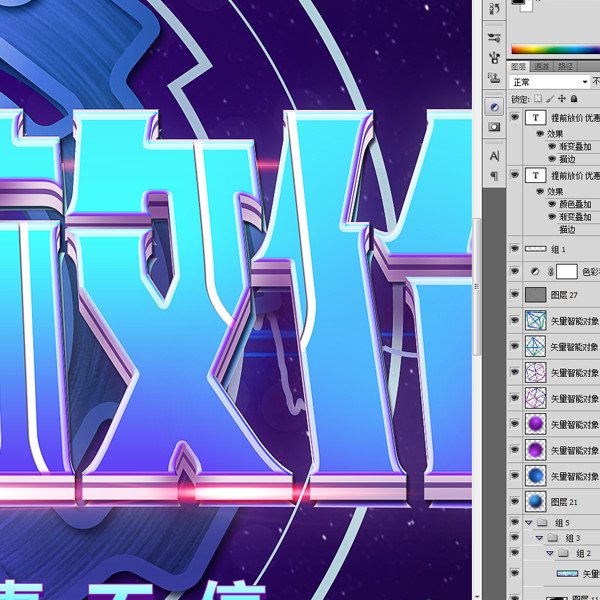Click the lock transparent pixels icon
The width and height of the screenshot is (600, 600).
538,99
